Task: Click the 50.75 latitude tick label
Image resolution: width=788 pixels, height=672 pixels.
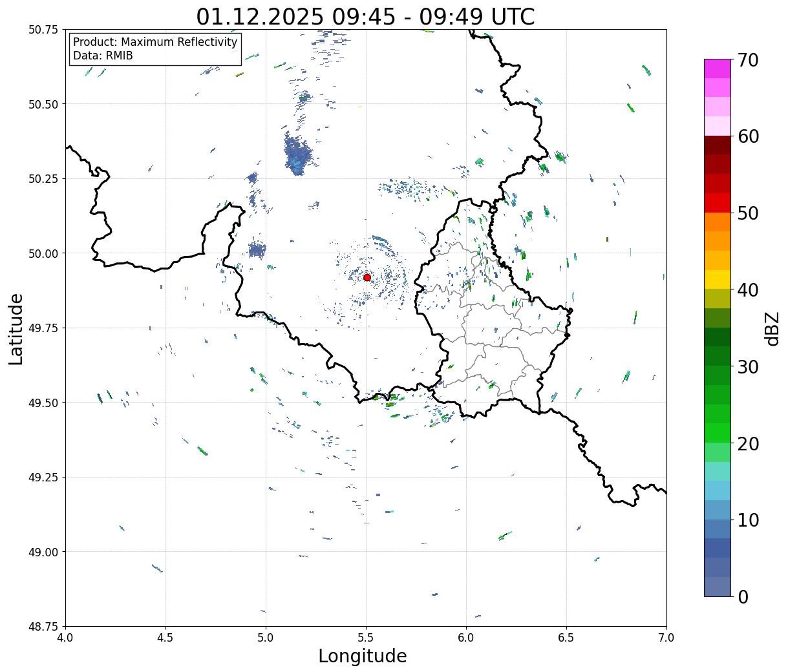Action: pyautogui.click(x=43, y=30)
